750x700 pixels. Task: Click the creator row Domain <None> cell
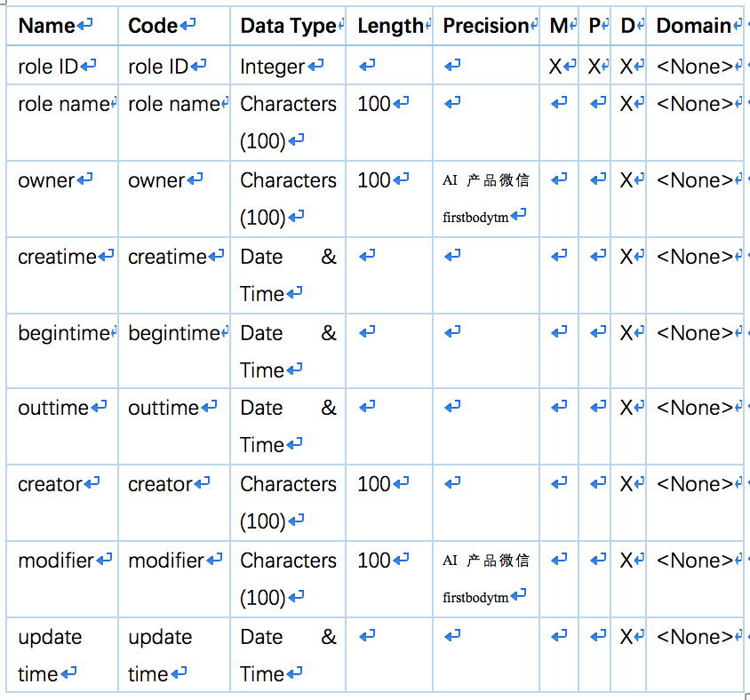[695, 503]
